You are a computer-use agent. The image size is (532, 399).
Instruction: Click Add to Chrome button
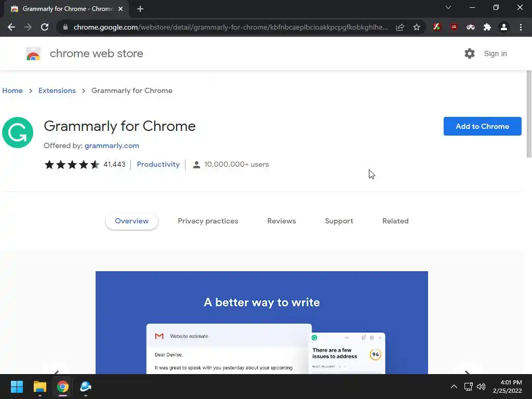tap(482, 126)
